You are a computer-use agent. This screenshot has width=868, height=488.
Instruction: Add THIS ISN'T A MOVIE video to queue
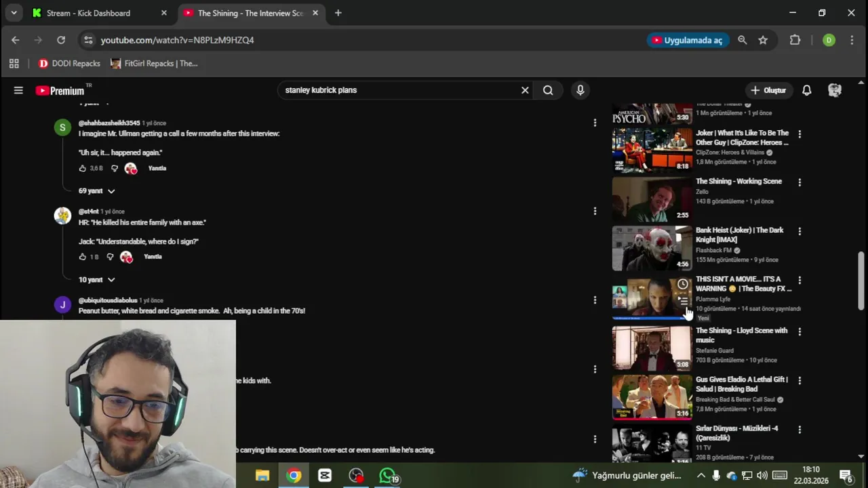click(x=683, y=301)
